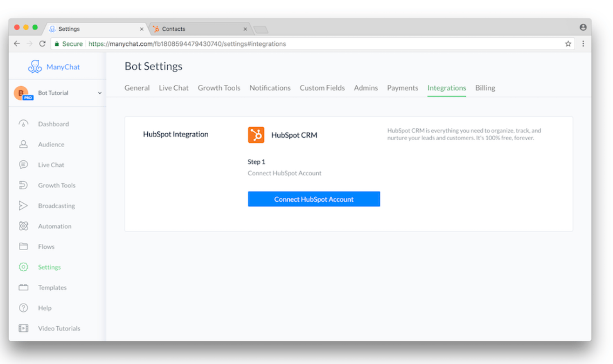Click the HubSpot CRM title text
The height and width of the screenshot is (364, 613).
coord(294,135)
